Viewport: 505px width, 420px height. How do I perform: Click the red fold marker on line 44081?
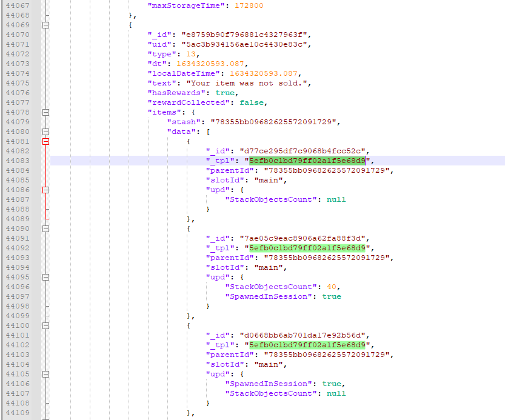coord(47,141)
